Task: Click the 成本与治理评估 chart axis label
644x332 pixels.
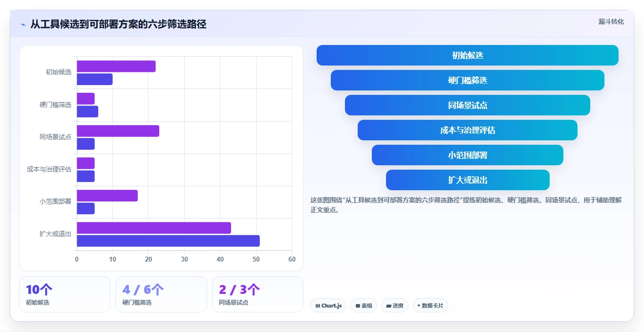Action: pyautogui.click(x=49, y=169)
